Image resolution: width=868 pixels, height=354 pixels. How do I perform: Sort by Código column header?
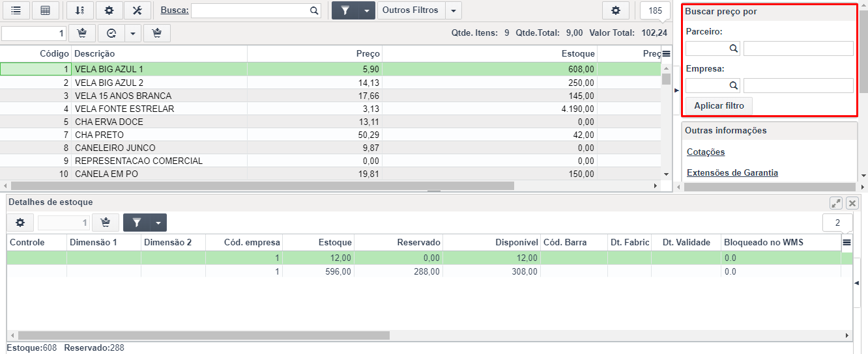pyautogui.click(x=36, y=54)
